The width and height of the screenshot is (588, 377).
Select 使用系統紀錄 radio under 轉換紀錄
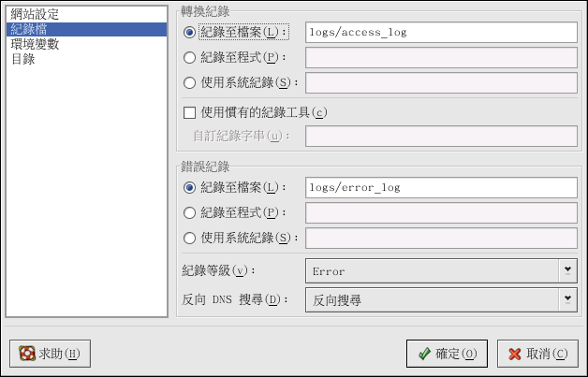(190, 82)
